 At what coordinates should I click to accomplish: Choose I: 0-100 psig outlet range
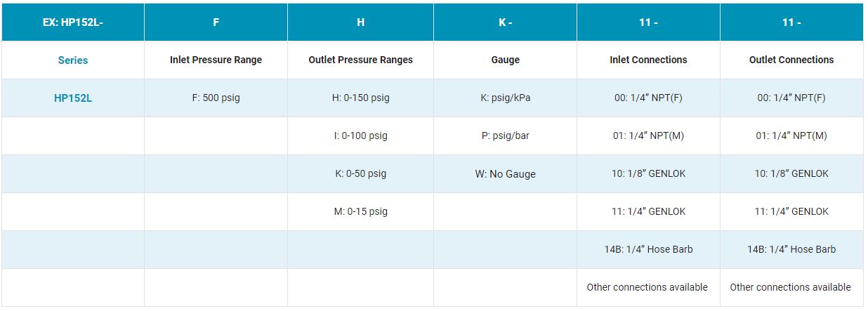click(x=360, y=135)
